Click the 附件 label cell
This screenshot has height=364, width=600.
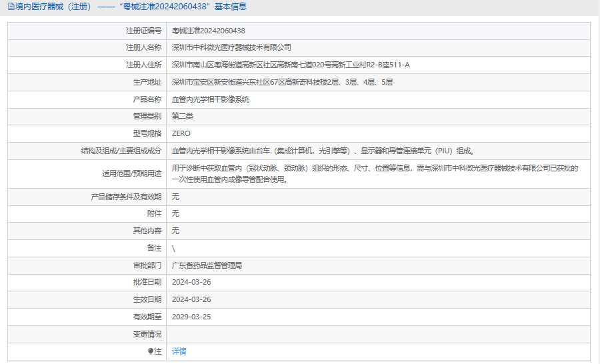[87, 213]
